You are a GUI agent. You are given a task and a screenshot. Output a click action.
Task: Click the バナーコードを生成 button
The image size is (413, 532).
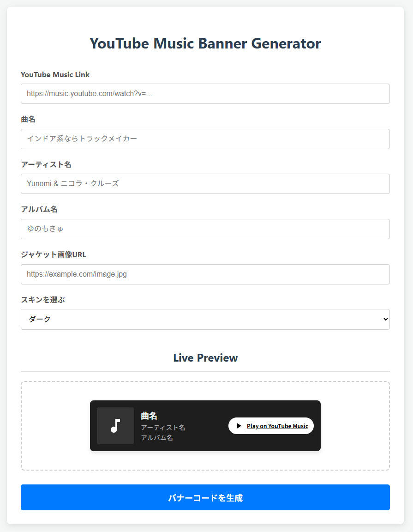pos(205,497)
